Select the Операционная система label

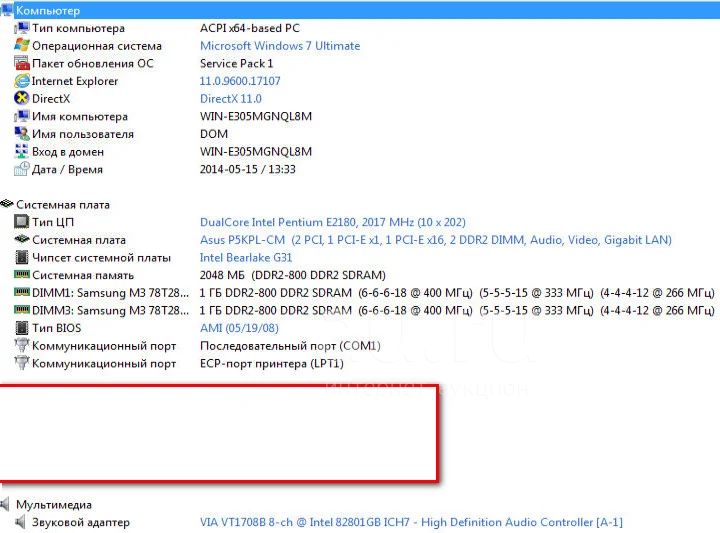pyautogui.click(x=97, y=46)
